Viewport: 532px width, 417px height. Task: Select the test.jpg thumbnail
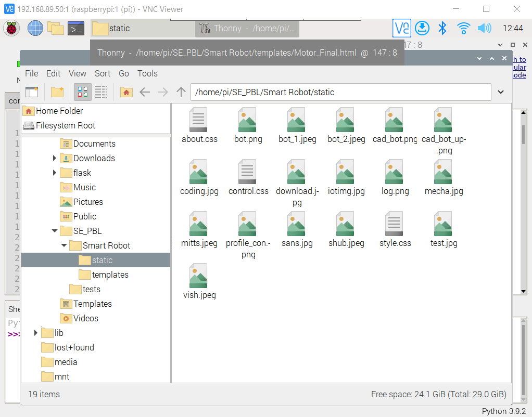tap(443, 224)
